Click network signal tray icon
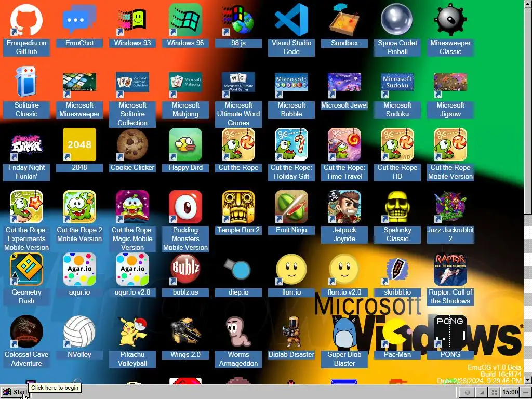Image resolution: width=532 pixels, height=399 pixels. click(x=481, y=393)
